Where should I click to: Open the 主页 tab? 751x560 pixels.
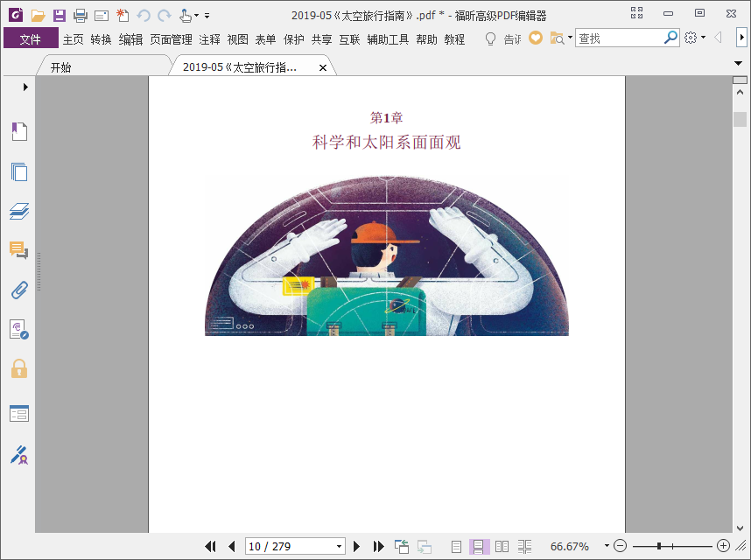point(74,39)
